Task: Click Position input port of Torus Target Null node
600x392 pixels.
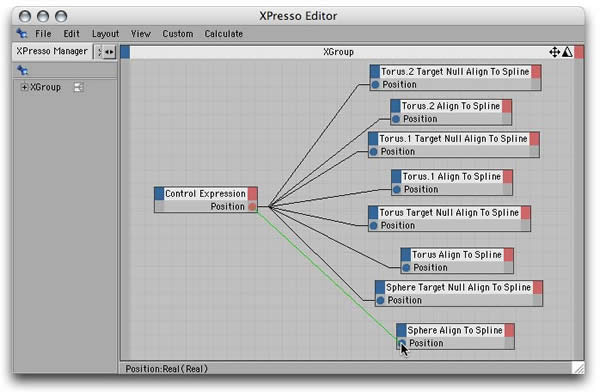Action: click(374, 225)
